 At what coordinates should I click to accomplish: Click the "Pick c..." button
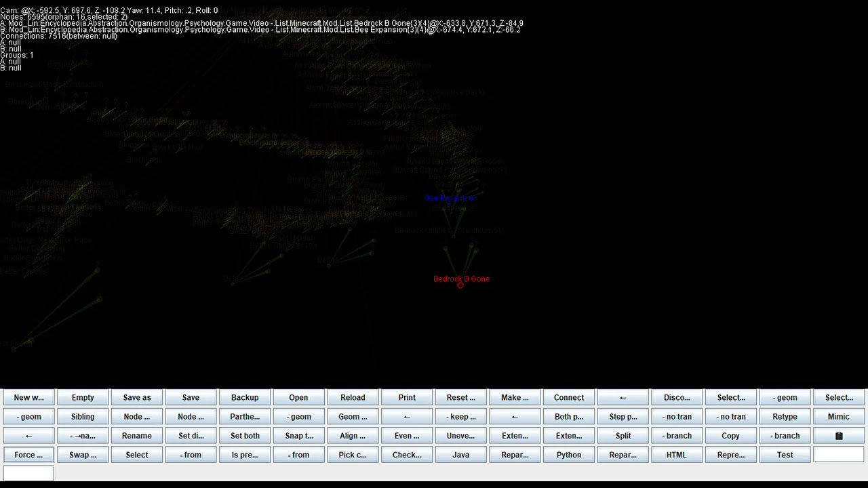(353, 455)
